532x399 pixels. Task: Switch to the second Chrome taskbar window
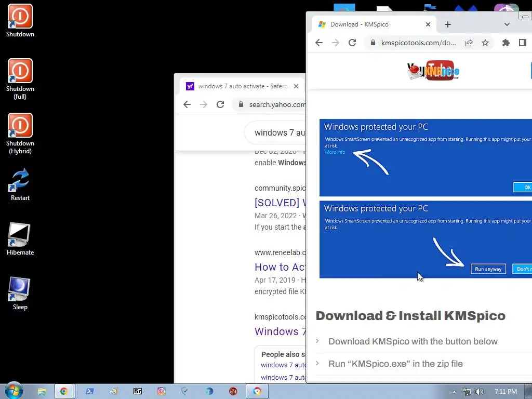click(x=257, y=392)
